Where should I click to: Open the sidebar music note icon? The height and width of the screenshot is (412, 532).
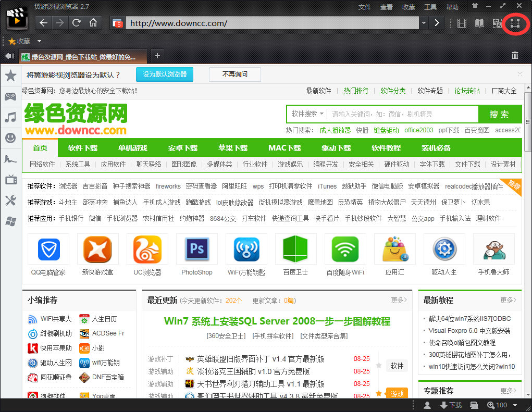10,117
